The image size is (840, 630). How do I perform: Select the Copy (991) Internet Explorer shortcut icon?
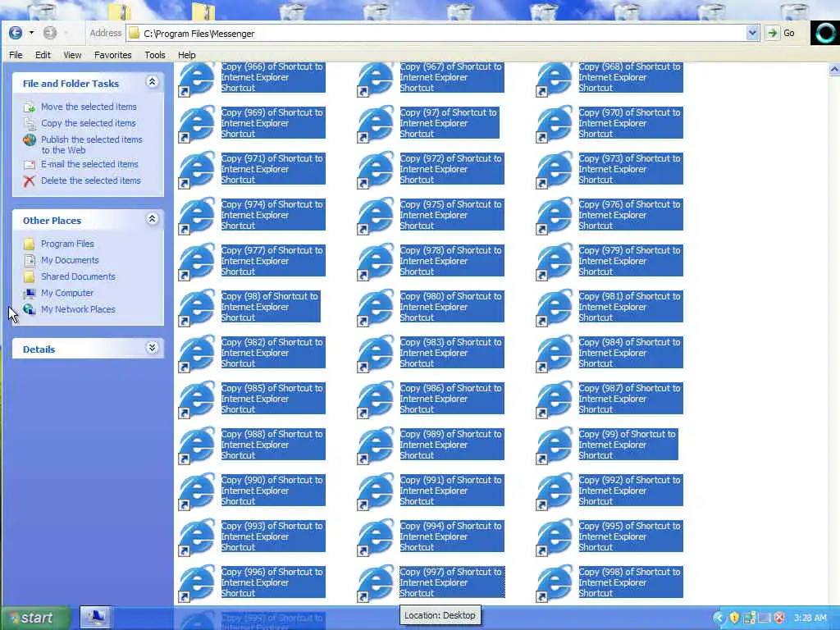coord(376,492)
